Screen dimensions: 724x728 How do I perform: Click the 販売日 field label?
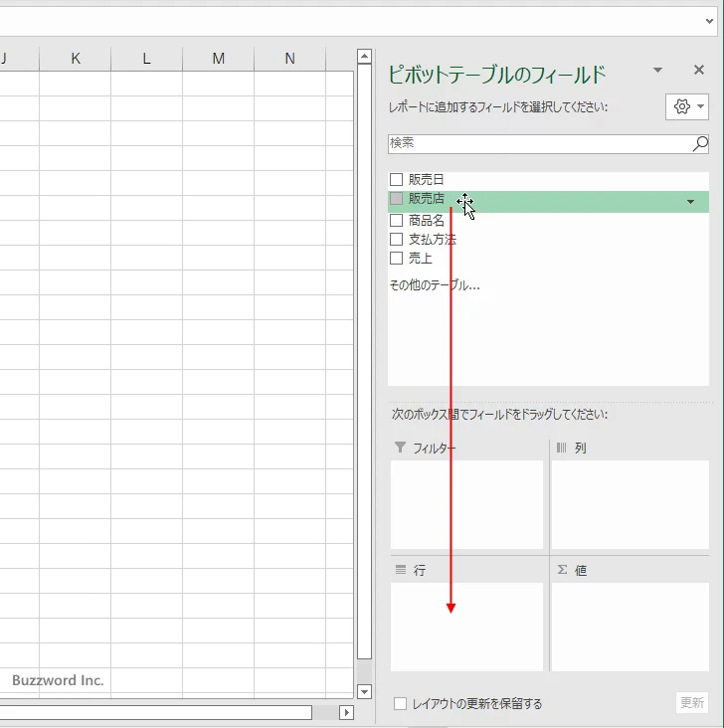[426, 179]
